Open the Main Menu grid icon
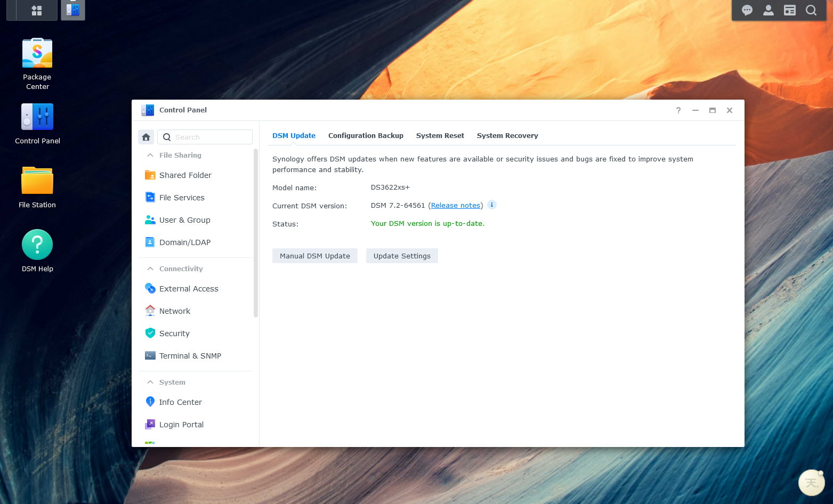The width and height of the screenshot is (833, 504). click(37, 10)
